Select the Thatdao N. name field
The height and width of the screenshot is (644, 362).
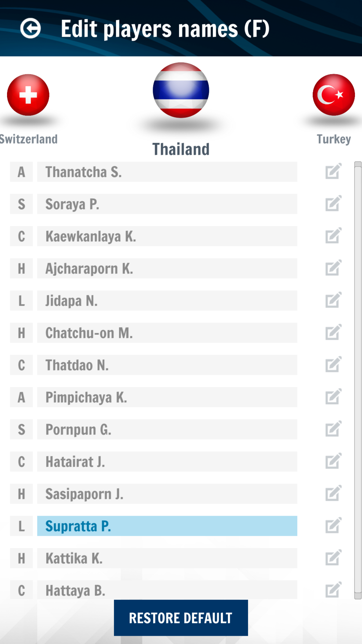[x=167, y=365]
